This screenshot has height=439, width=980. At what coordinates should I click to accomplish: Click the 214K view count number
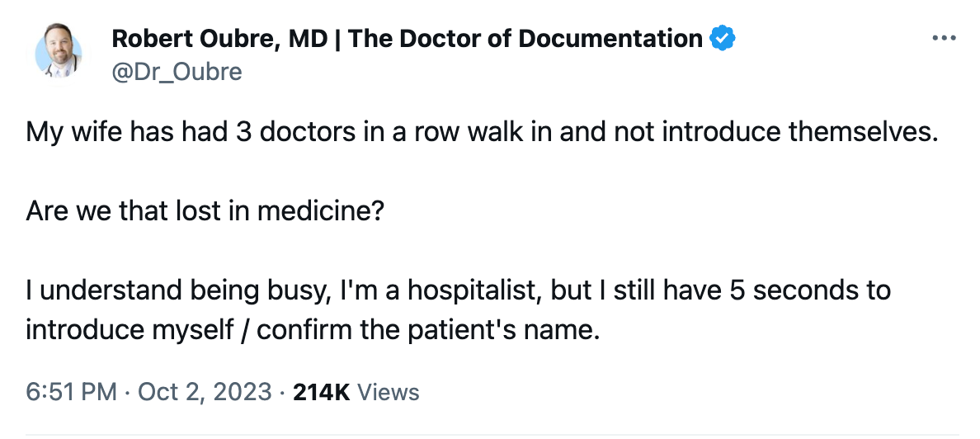click(322, 392)
